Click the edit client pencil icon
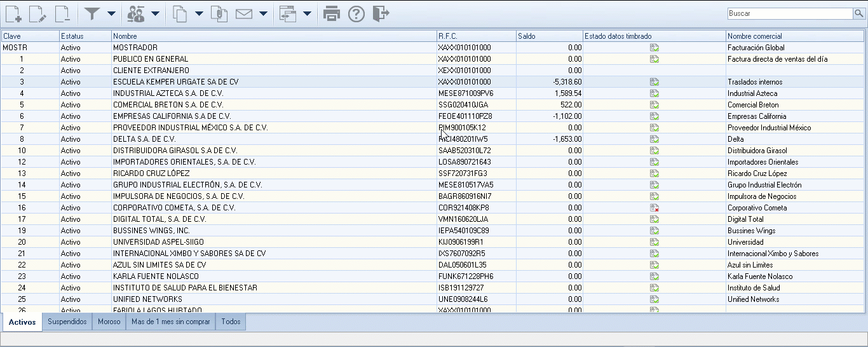This screenshot has height=347, width=868. 37,13
